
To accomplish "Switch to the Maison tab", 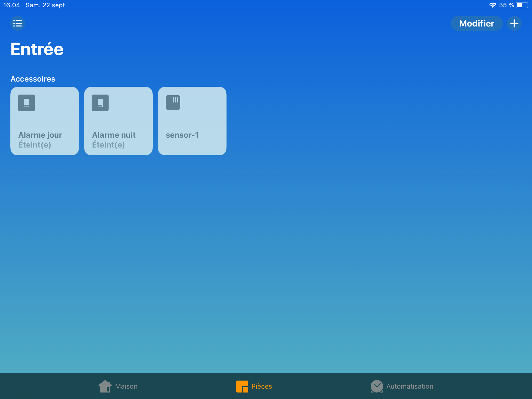I will coord(126,386).
